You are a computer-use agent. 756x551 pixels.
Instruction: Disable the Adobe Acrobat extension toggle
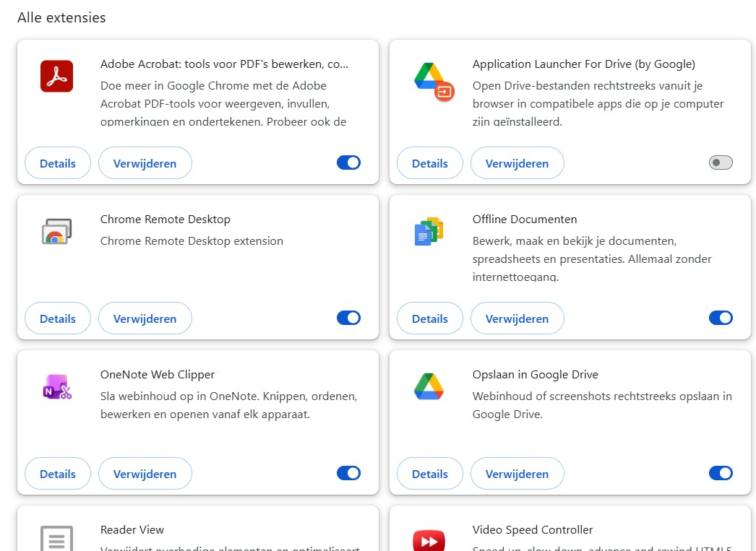click(x=348, y=162)
